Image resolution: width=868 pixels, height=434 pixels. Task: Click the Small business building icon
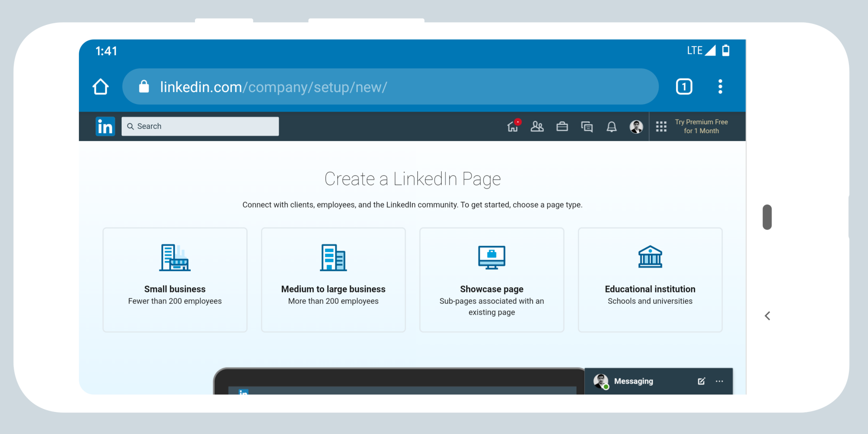point(175,257)
